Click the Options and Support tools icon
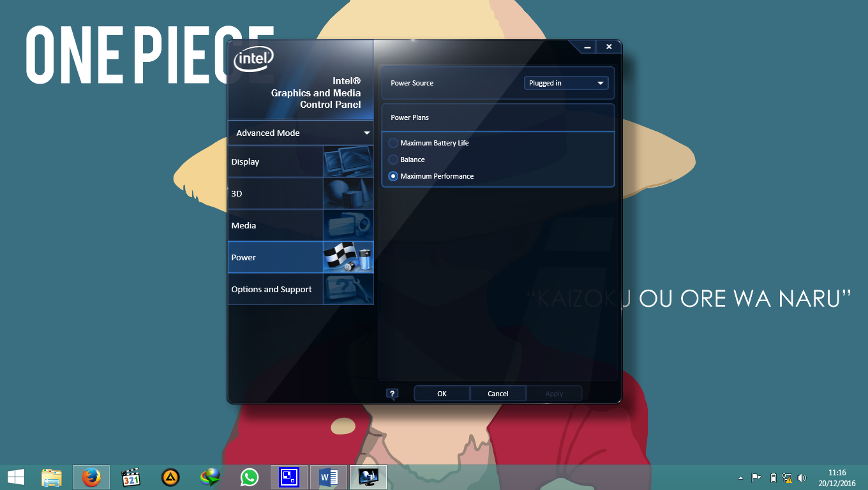868x490 pixels. coord(348,289)
